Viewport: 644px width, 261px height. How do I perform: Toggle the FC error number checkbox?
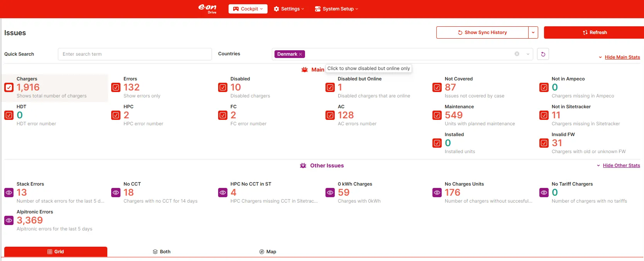click(x=223, y=115)
